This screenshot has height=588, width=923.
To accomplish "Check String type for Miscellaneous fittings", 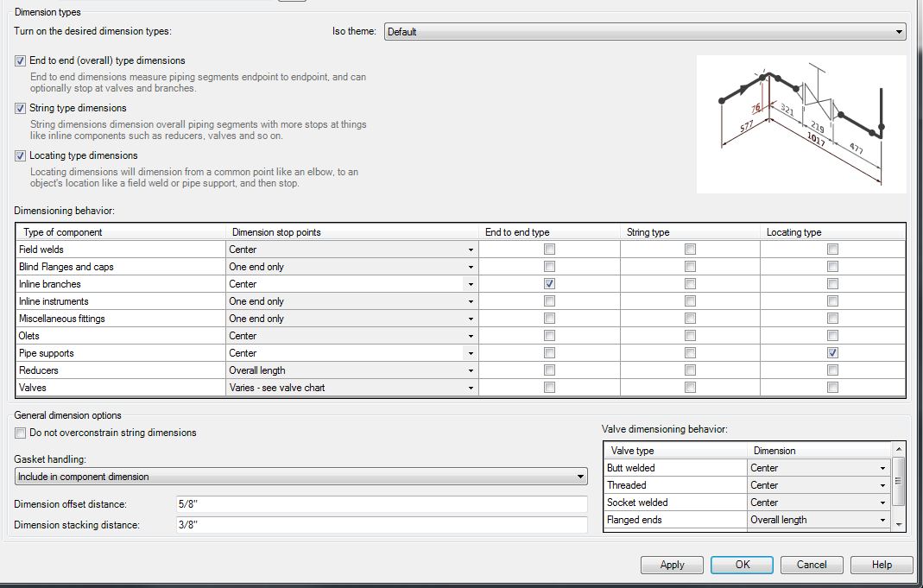I will [690, 319].
